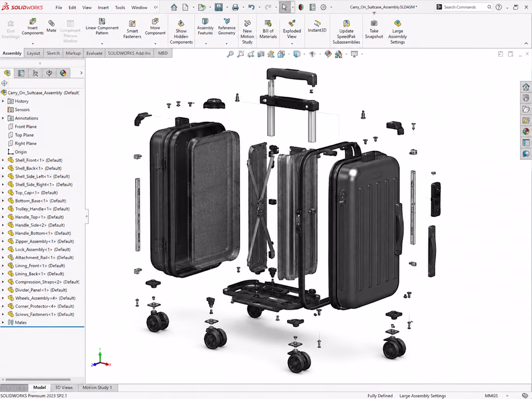Click Show Hidden Components

pyautogui.click(x=181, y=32)
